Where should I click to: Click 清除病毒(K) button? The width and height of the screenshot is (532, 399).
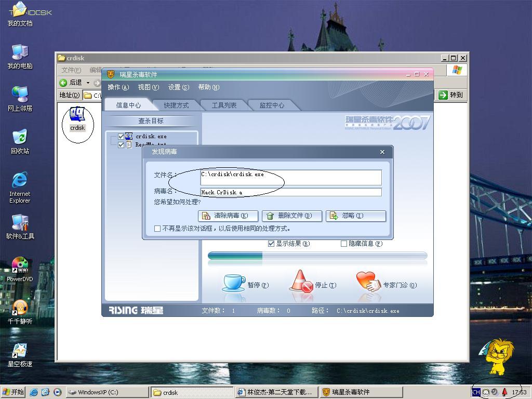tap(228, 216)
